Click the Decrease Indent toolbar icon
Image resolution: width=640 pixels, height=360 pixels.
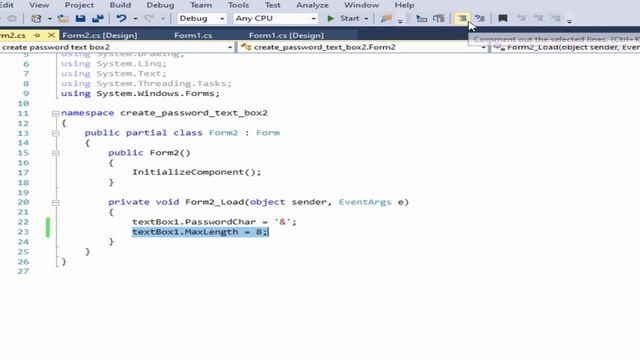pyautogui.click(x=422, y=19)
